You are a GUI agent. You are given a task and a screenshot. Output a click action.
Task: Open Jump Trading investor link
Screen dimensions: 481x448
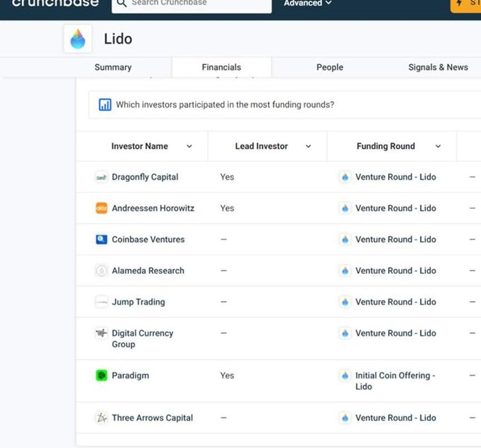138,302
